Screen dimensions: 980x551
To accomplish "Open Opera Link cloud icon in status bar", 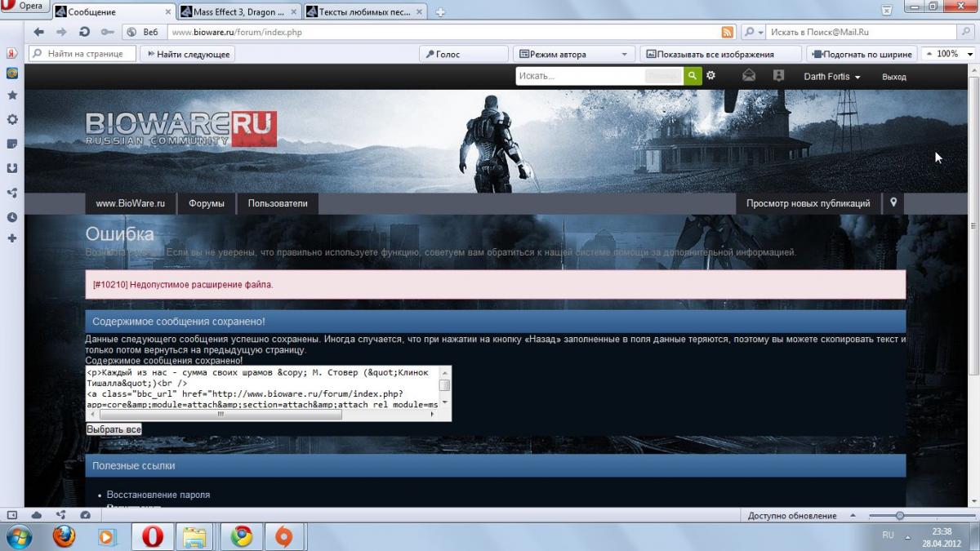I will (37, 515).
